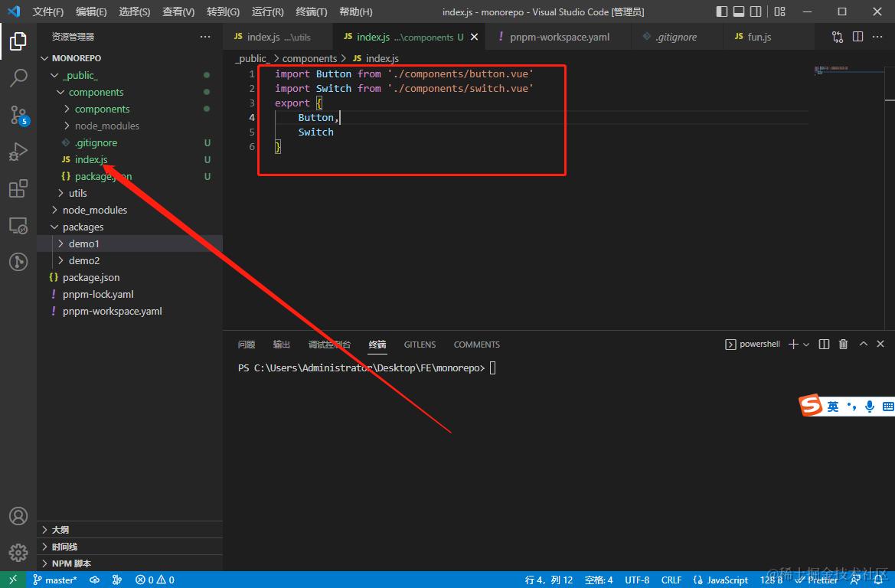Split the editor to the right
Viewport: 895px width, 588px height.
(x=857, y=37)
